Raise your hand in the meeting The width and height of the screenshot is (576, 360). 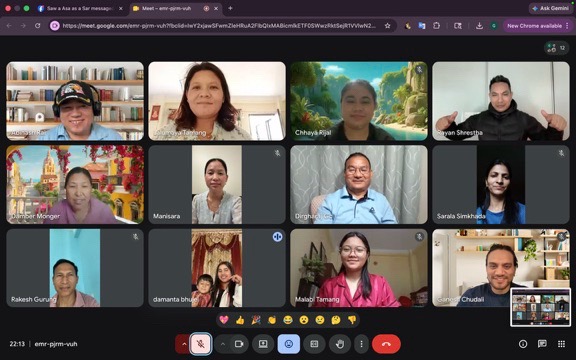[x=340, y=344]
